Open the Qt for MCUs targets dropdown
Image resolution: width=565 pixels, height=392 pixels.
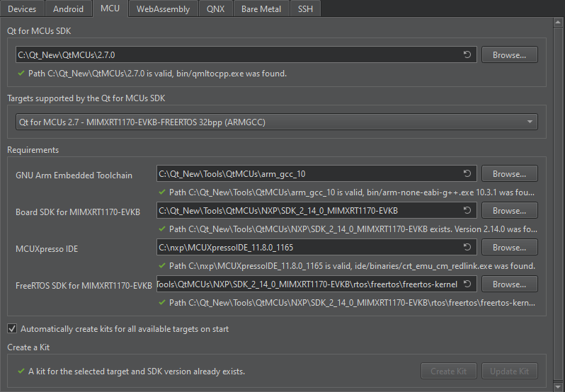(x=276, y=122)
